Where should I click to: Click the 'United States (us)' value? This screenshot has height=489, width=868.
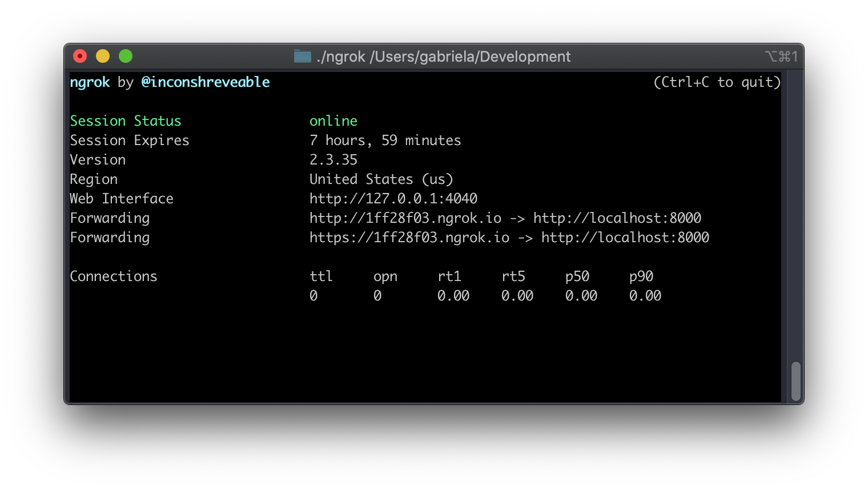tap(381, 179)
